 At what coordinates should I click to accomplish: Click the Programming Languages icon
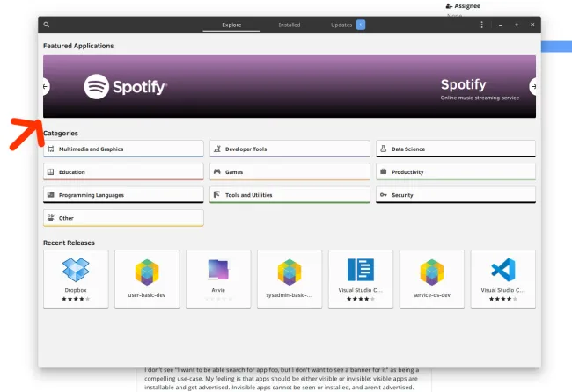pyautogui.click(x=51, y=194)
